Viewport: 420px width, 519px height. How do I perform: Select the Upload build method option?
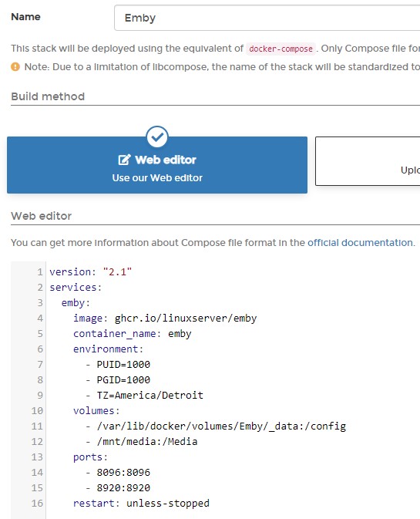(368, 161)
